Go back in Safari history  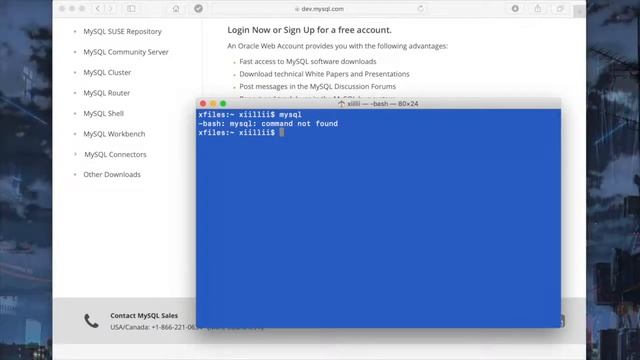coord(98,9)
